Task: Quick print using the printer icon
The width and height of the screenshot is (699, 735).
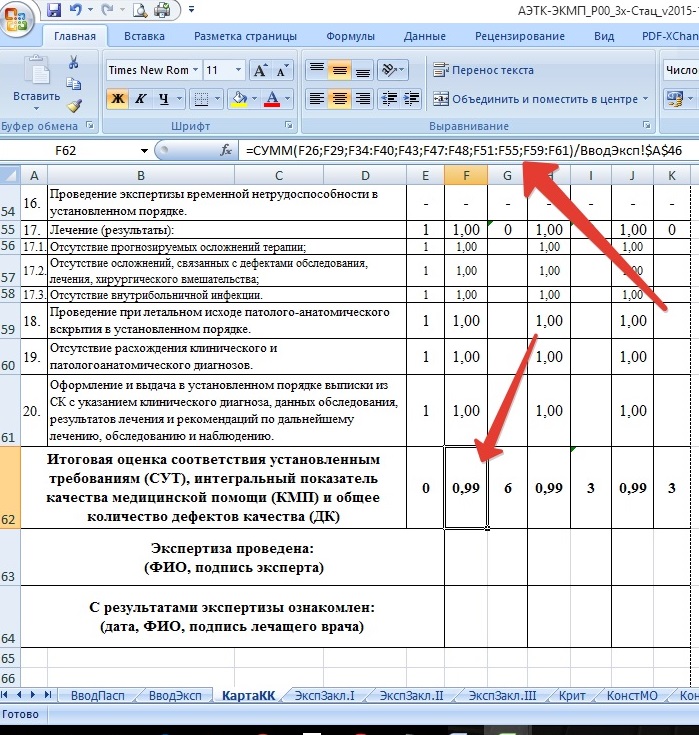Action: tap(162, 10)
